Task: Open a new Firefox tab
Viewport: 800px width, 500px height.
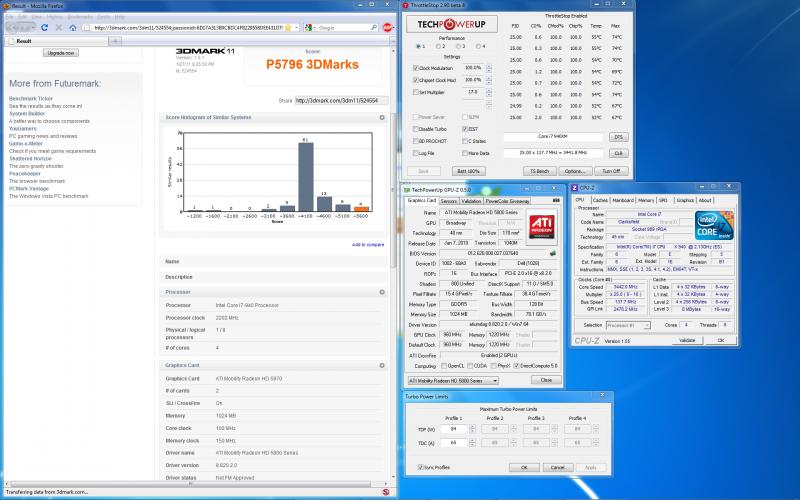Action: click(x=115, y=41)
